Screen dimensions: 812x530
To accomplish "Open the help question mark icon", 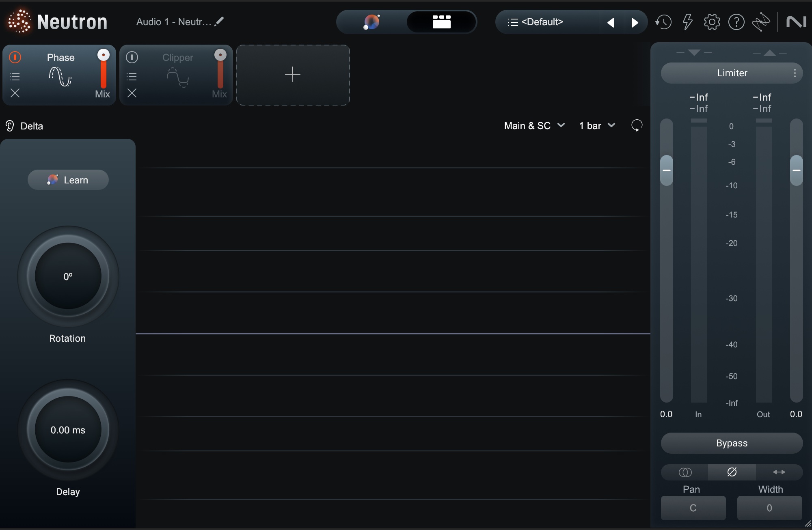I will [x=736, y=22].
